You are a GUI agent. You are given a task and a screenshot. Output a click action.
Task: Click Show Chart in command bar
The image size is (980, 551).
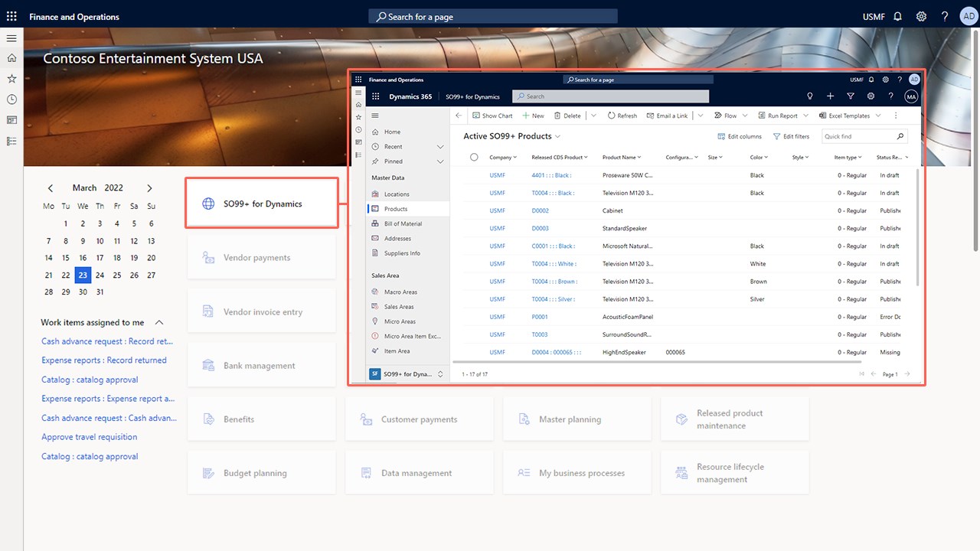click(x=492, y=116)
